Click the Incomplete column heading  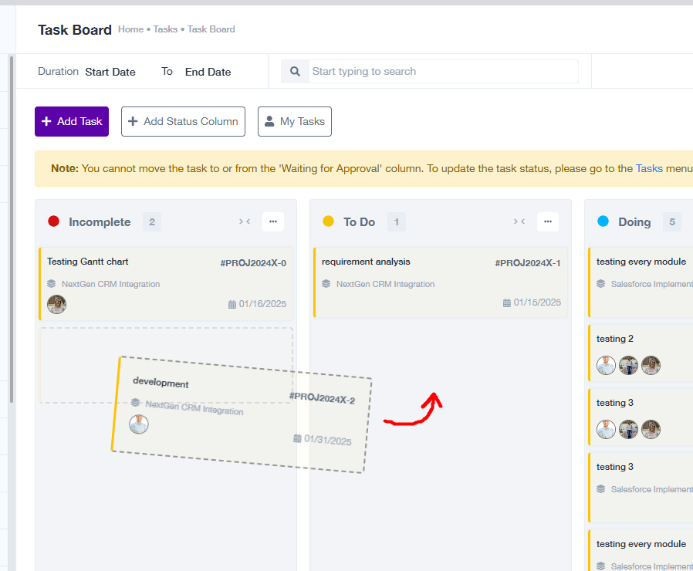click(x=100, y=222)
